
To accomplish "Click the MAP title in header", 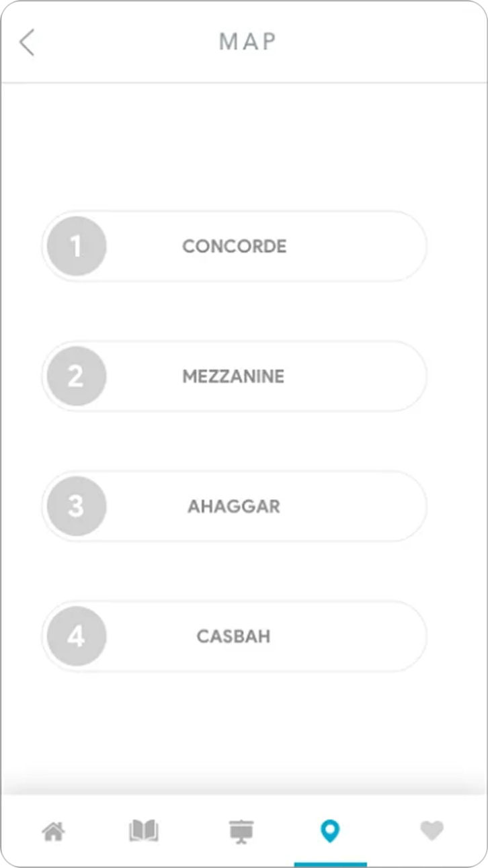I will (247, 42).
